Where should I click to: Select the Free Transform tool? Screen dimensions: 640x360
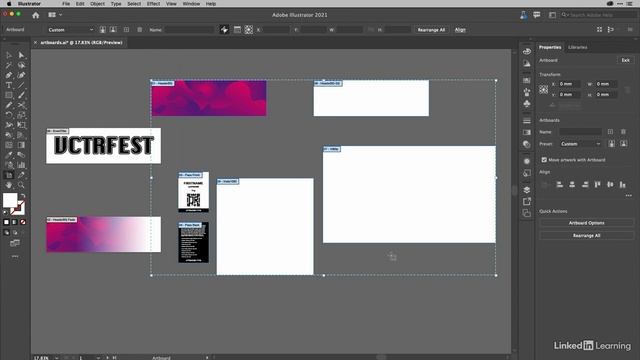[21, 125]
